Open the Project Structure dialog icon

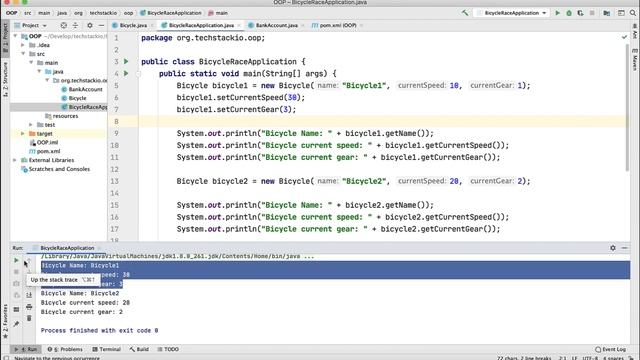point(607,13)
